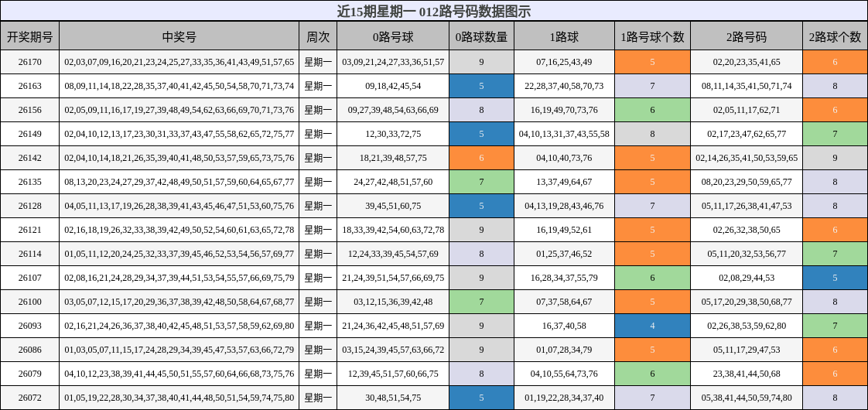Viewport: 868px width, 410px height.
Task: Click the 2路号码 column header
Action: (x=747, y=37)
